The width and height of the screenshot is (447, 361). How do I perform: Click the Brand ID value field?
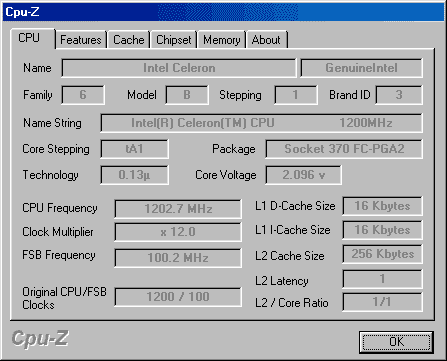399,95
